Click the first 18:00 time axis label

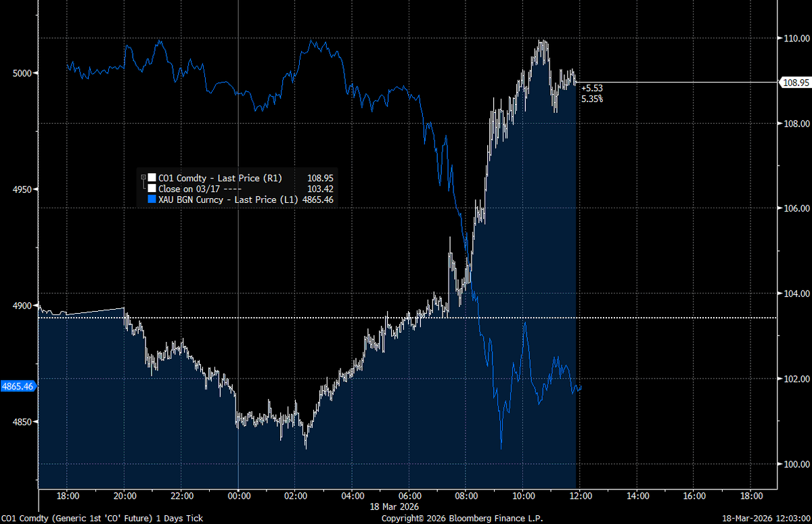(x=68, y=496)
